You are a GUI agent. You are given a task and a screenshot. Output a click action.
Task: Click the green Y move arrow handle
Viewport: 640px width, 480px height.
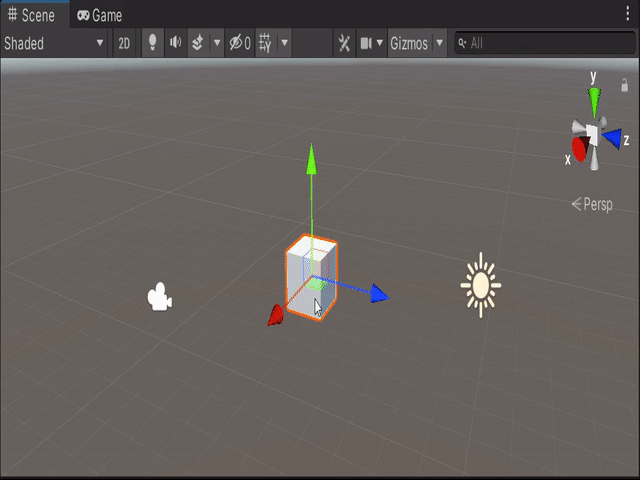click(311, 160)
